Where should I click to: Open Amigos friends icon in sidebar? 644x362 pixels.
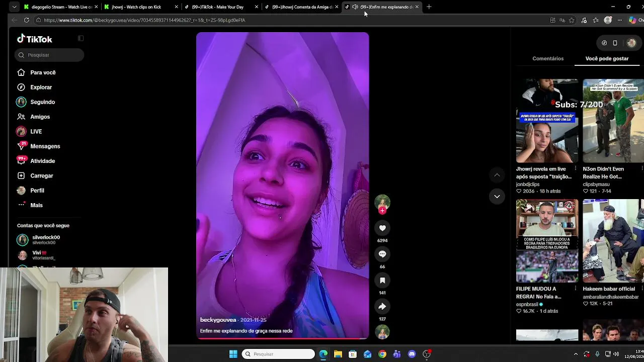pyautogui.click(x=21, y=117)
